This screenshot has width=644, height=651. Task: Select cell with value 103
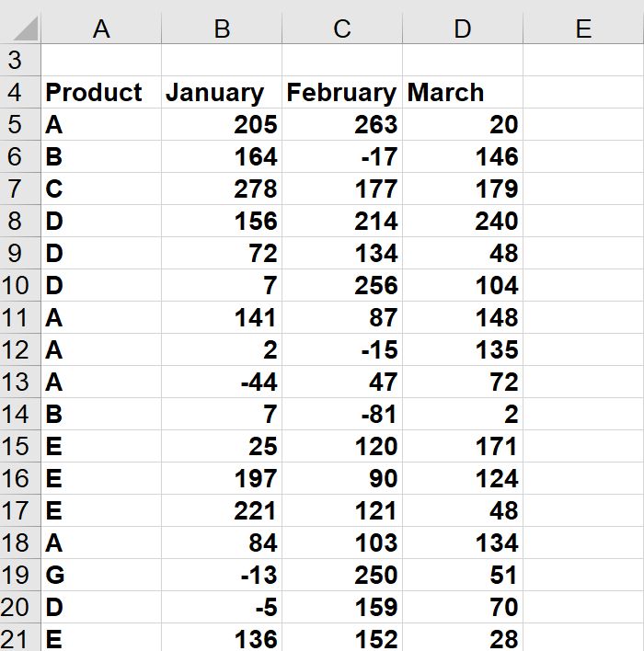tap(342, 542)
